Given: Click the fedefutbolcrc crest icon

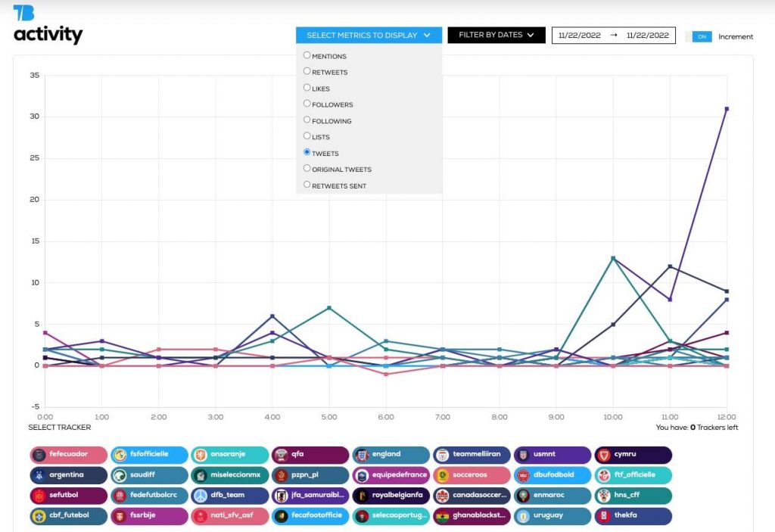Looking at the screenshot, I should coord(120,496).
